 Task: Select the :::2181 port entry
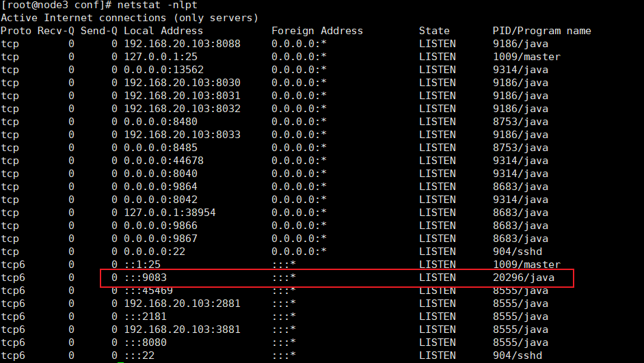tap(145, 317)
